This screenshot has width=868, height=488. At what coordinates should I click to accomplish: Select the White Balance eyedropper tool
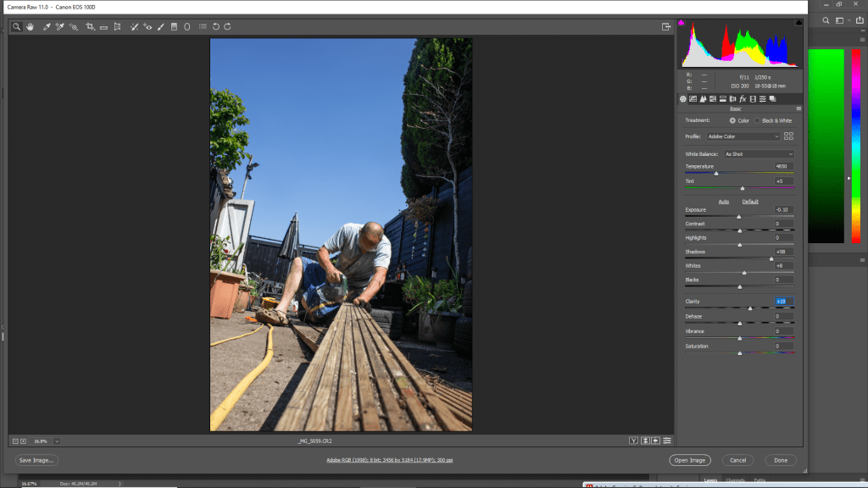47,27
